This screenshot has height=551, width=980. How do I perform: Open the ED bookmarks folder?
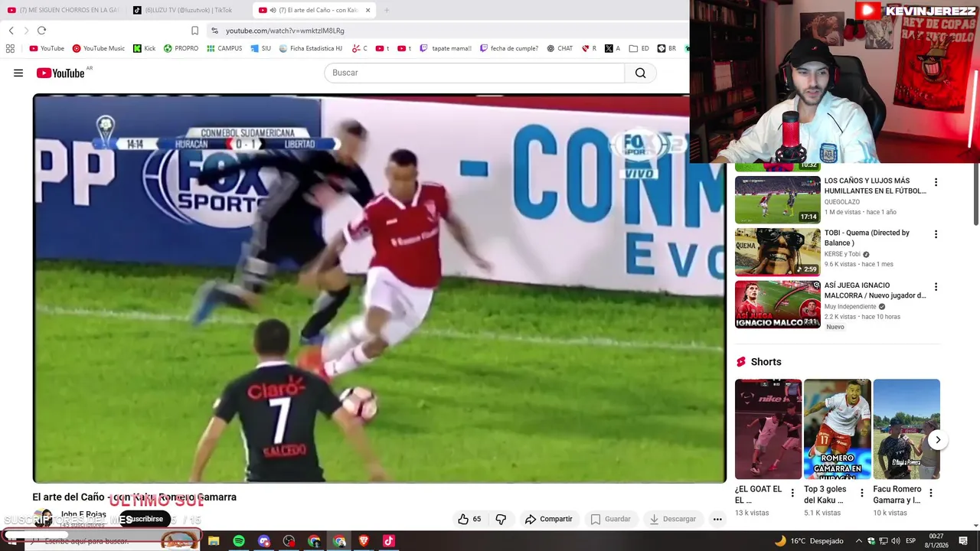coord(639,48)
